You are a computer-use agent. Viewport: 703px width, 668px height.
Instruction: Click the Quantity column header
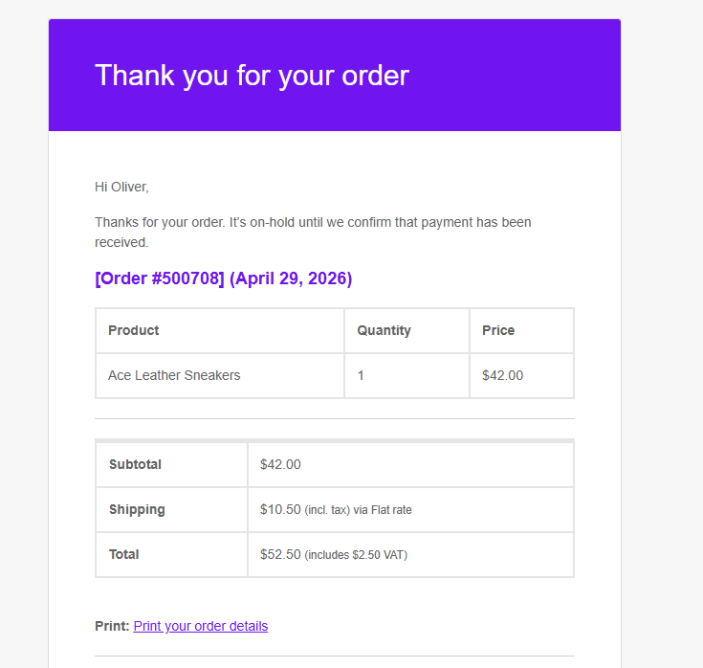point(384,330)
